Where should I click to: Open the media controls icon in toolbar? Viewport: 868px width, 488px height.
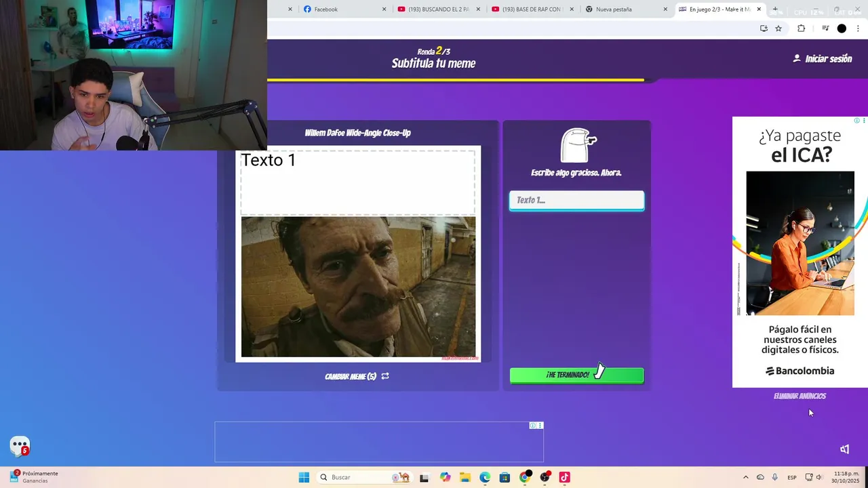tap(825, 28)
